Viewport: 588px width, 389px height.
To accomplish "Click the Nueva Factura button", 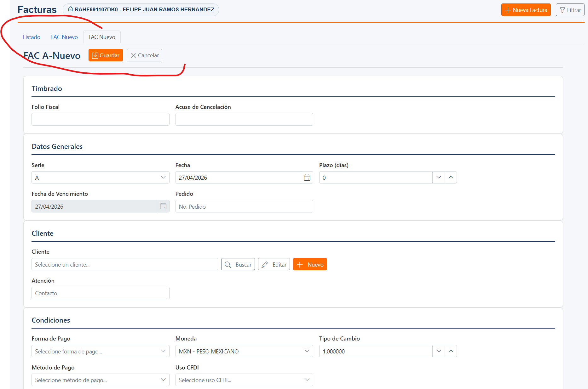I will [x=526, y=10].
